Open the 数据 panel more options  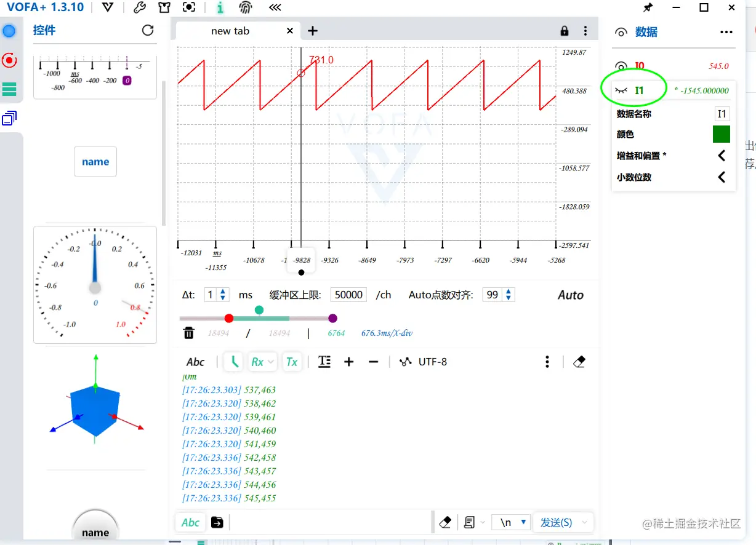[726, 32]
